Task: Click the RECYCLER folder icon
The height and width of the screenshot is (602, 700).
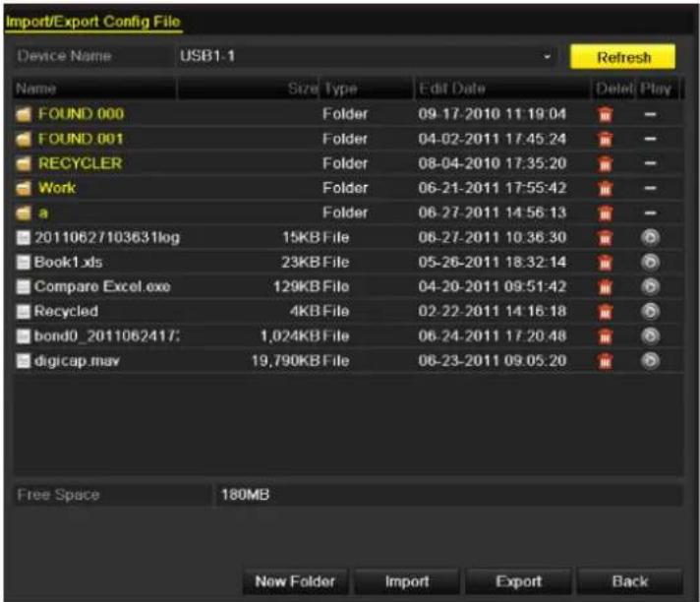Action: click(x=24, y=163)
